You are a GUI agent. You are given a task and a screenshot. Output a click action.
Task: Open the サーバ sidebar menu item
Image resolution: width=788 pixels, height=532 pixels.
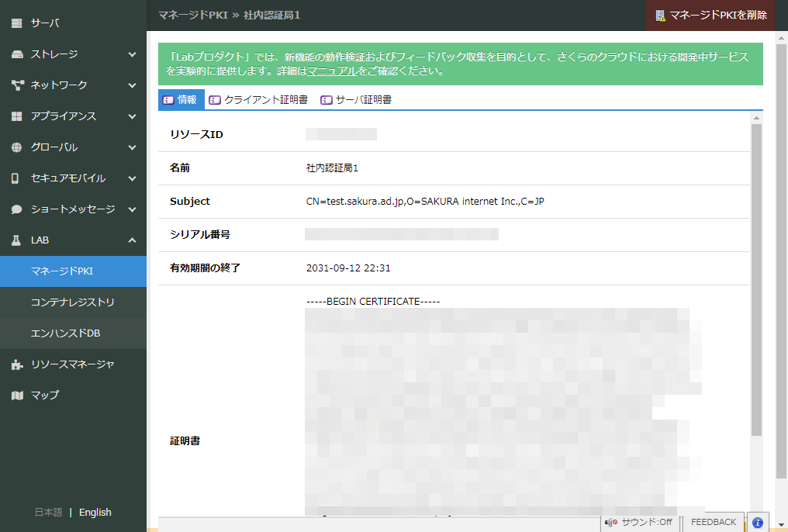pos(73,23)
